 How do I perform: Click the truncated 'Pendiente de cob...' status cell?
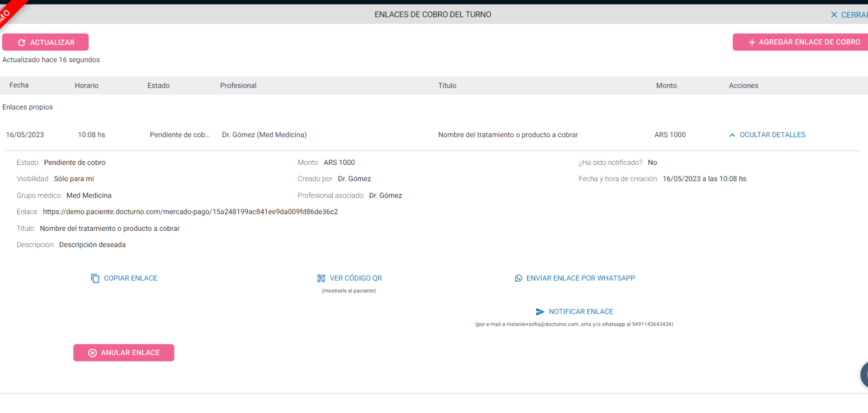(180, 135)
